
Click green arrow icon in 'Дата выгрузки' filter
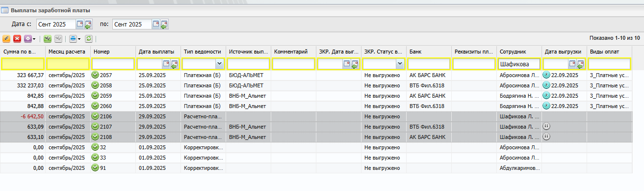580,64
